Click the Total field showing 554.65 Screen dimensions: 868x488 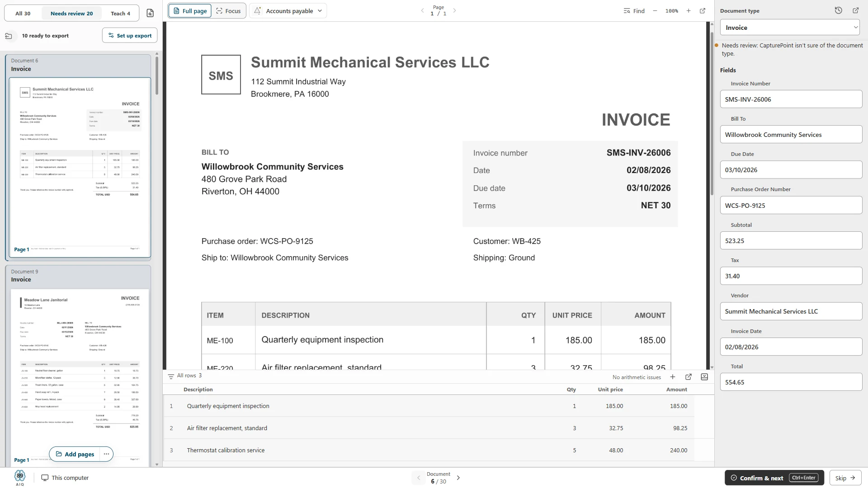[791, 382]
